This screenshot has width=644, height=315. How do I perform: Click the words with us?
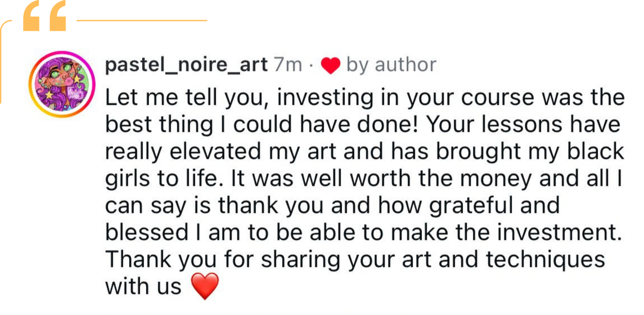[x=143, y=286]
